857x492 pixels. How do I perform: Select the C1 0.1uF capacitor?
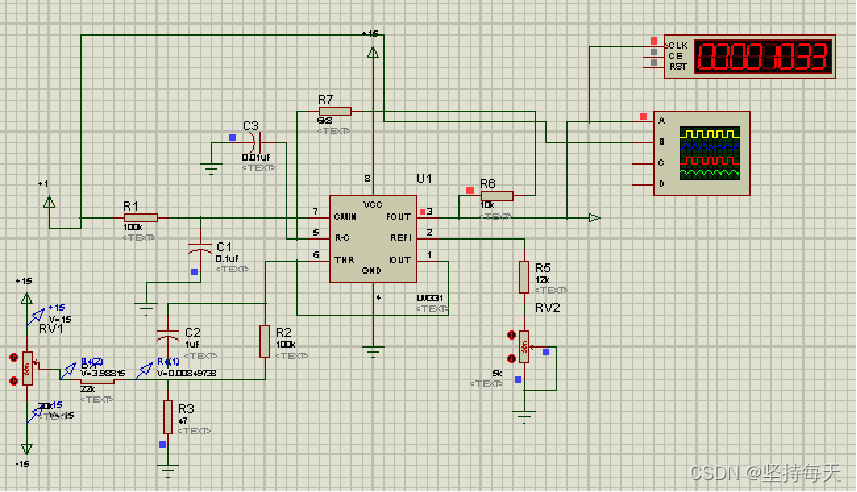pyautogui.click(x=200, y=248)
